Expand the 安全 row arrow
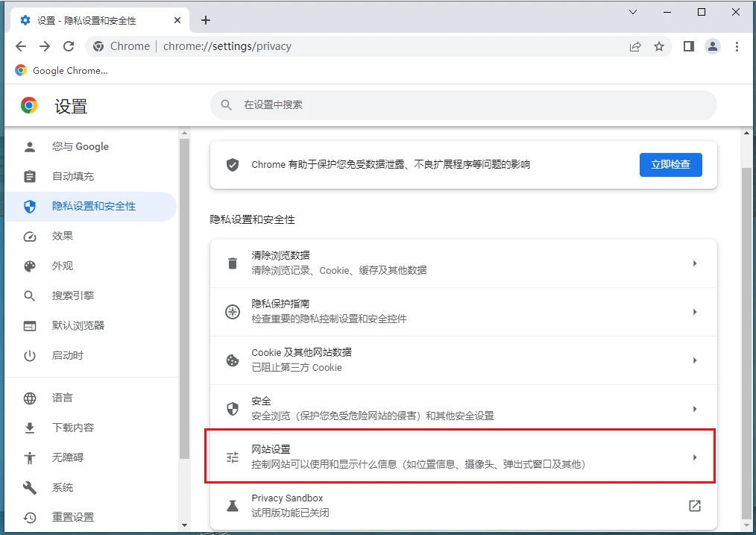 tap(695, 409)
